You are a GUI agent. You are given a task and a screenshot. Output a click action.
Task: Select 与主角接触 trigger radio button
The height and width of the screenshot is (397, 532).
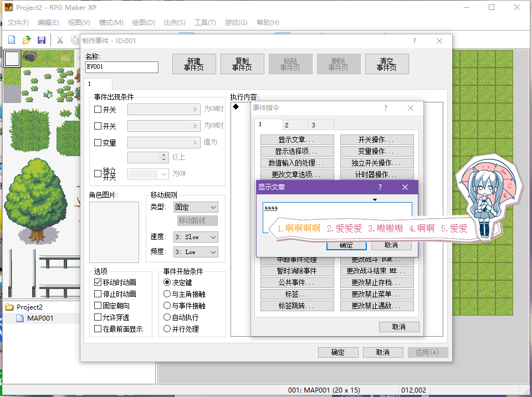coord(167,293)
